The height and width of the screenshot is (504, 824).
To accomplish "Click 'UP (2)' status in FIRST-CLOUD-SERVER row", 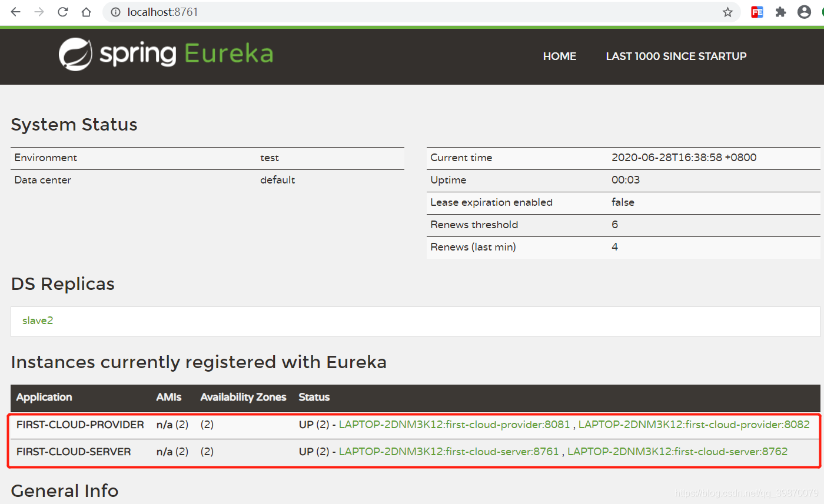I will tap(314, 452).
